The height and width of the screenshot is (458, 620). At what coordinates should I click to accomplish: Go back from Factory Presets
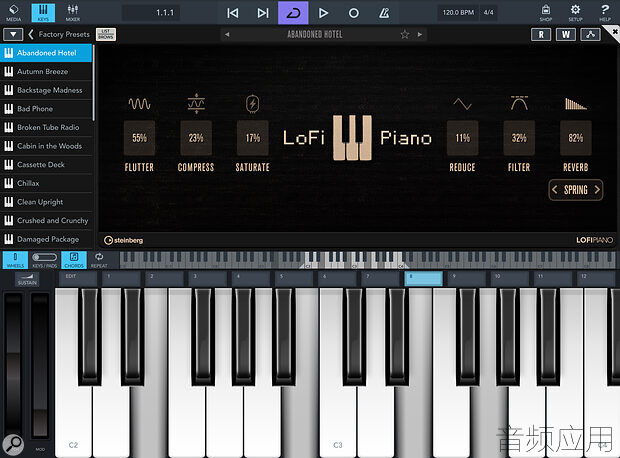coord(31,34)
